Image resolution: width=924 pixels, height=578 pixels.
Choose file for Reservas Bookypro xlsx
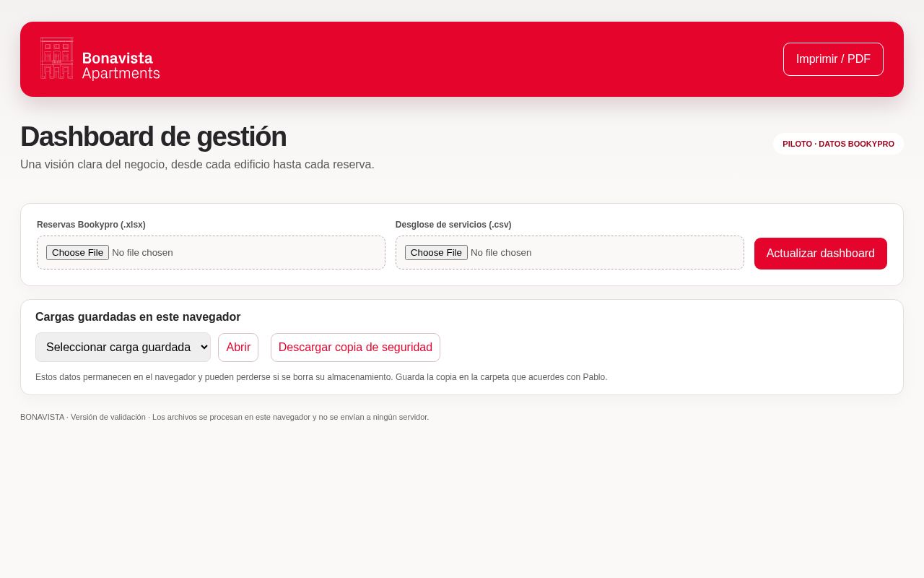[77, 253]
